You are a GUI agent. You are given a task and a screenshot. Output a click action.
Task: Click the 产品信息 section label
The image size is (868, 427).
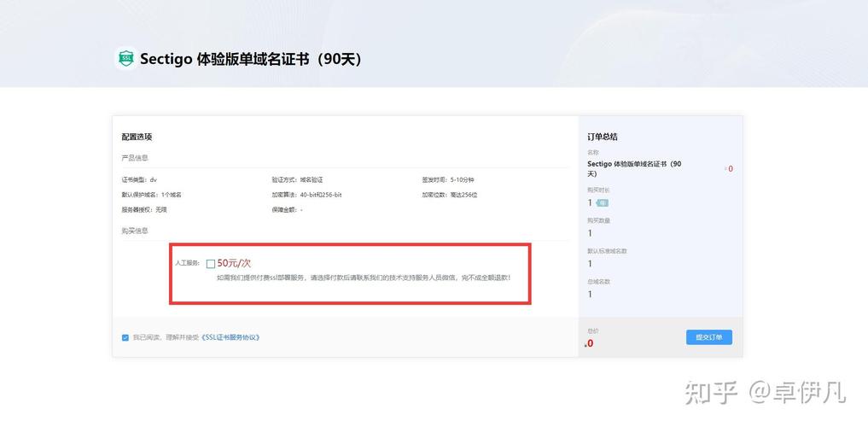pos(135,158)
